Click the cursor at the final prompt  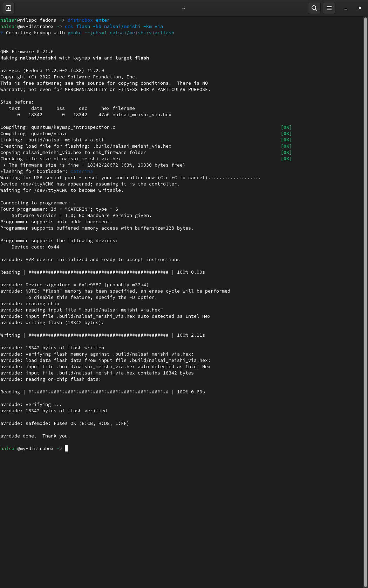tap(66, 448)
